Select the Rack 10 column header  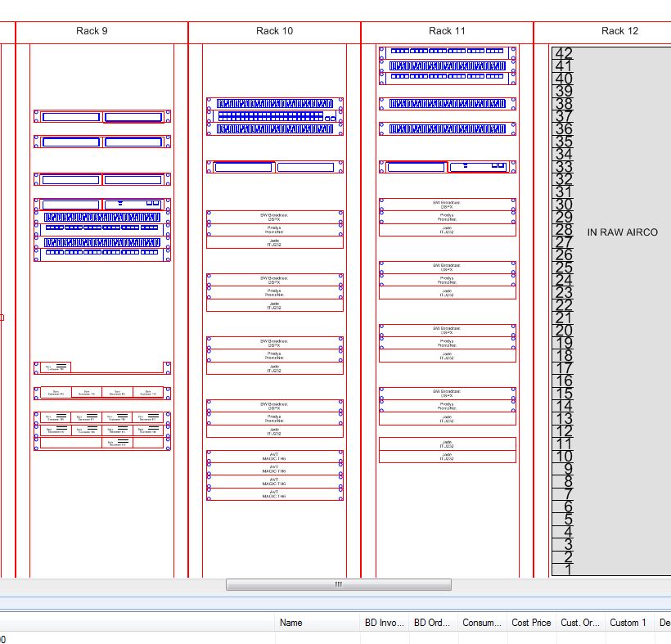[274, 31]
